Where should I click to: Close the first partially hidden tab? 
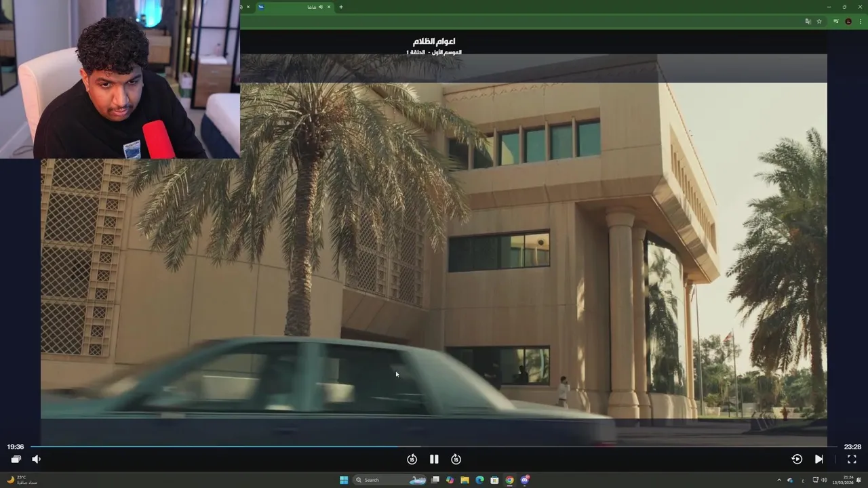click(x=248, y=7)
